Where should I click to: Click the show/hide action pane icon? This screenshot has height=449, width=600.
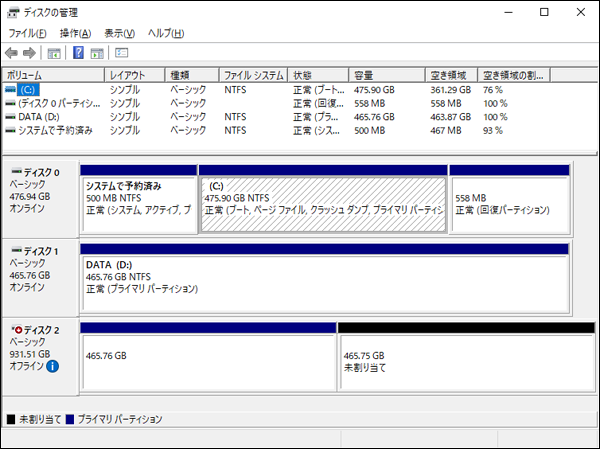click(x=97, y=52)
